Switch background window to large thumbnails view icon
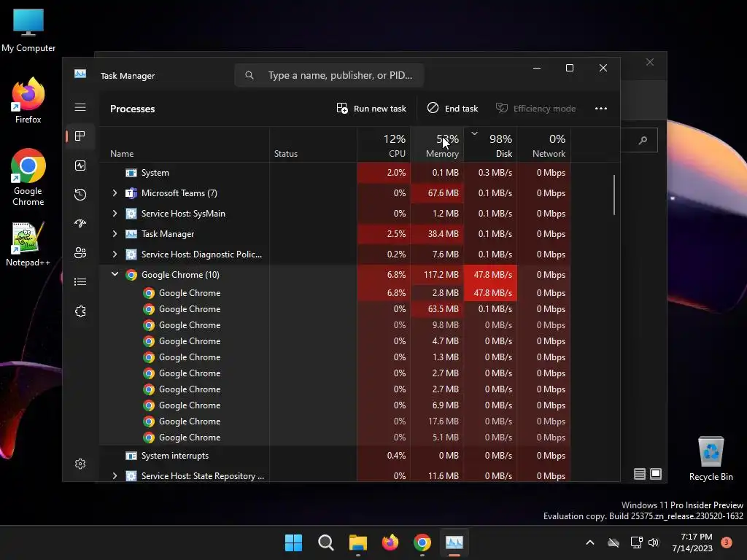This screenshot has width=747, height=560. point(656,474)
